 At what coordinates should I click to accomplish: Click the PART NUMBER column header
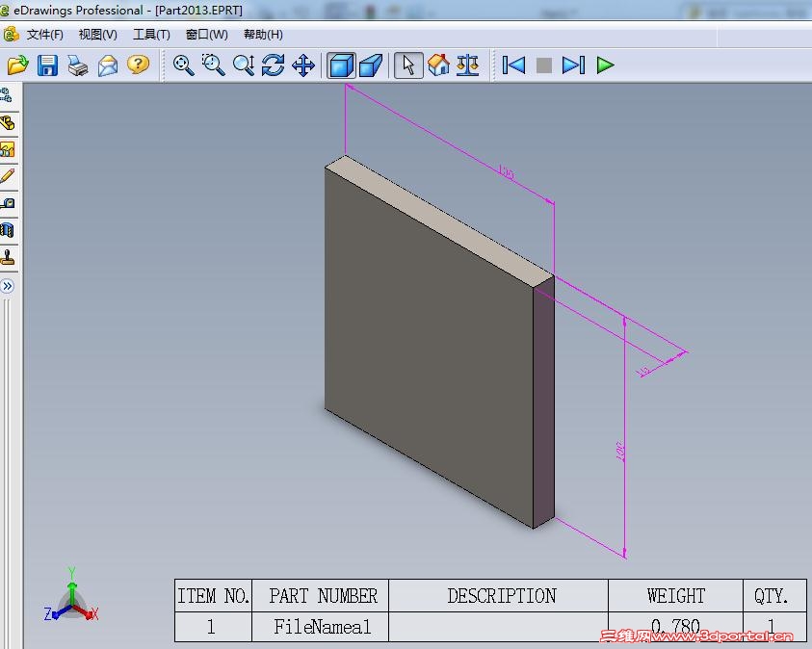(x=323, y=596)
